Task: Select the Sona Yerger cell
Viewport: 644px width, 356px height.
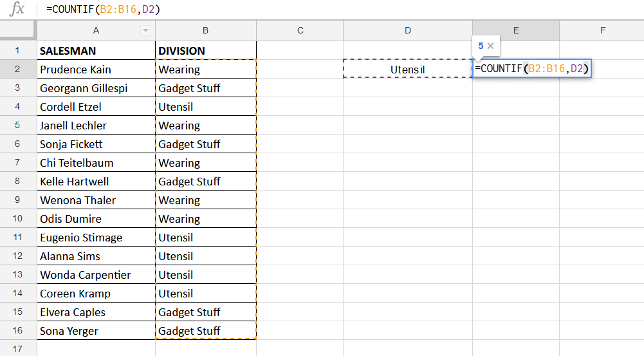Action: coord(95,331)
